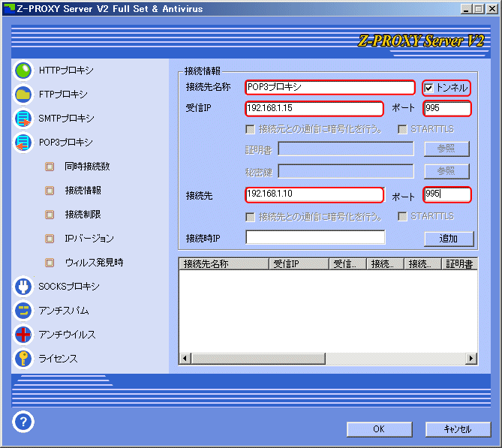Toggle the トンネル checkbox
The width and height of the screenshot is (502, 448).
[428, 88]
